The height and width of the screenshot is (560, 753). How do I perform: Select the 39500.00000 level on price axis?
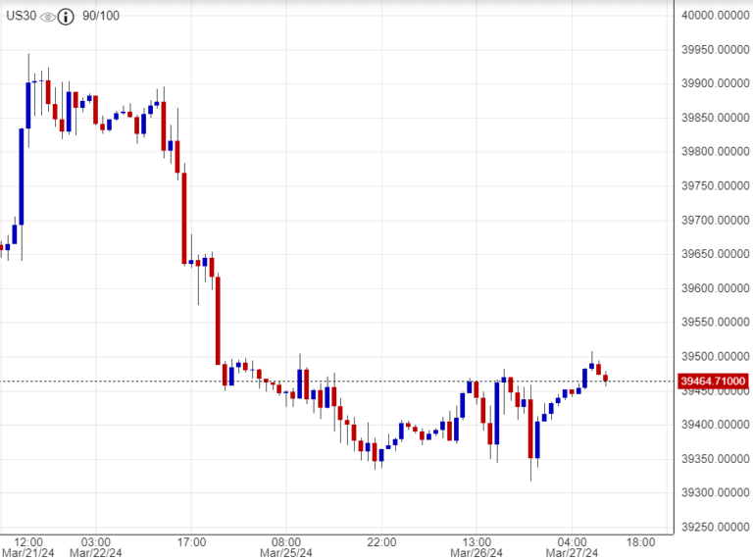715,356
